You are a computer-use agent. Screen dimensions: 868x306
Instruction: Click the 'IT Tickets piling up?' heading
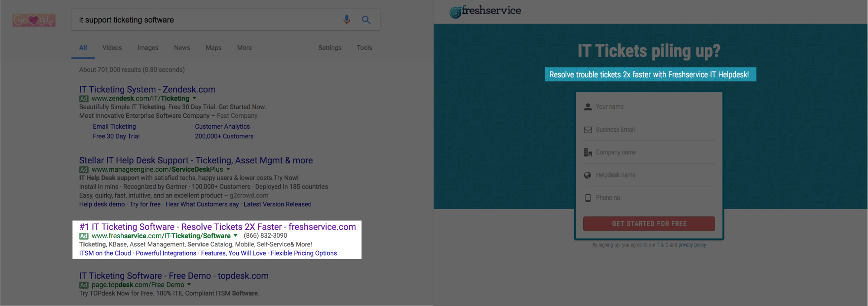pyautogui.click(x=649, y=51)
